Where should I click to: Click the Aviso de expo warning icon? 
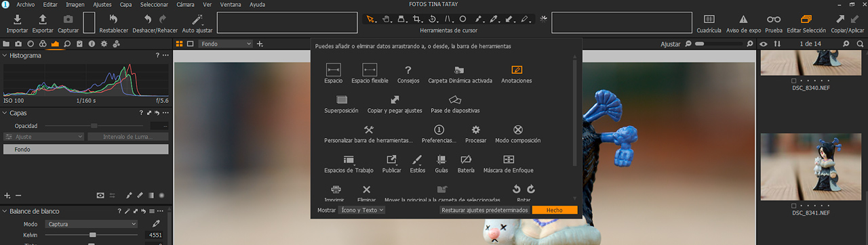(x=743, y=20)
